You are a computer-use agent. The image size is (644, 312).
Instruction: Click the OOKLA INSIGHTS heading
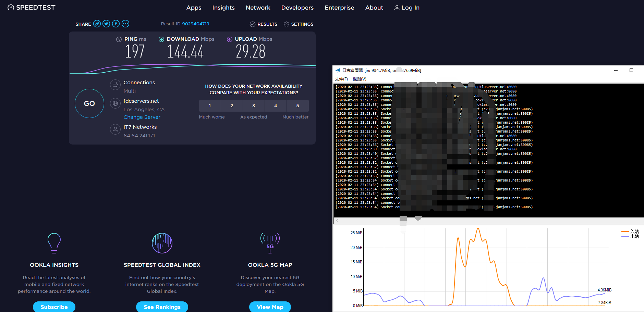54,265
